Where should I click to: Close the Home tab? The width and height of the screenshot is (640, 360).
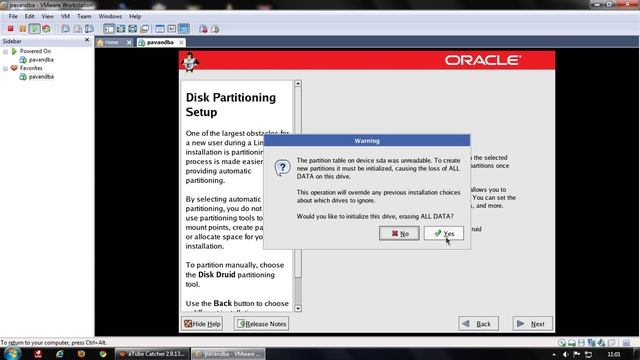pos(129,42)
